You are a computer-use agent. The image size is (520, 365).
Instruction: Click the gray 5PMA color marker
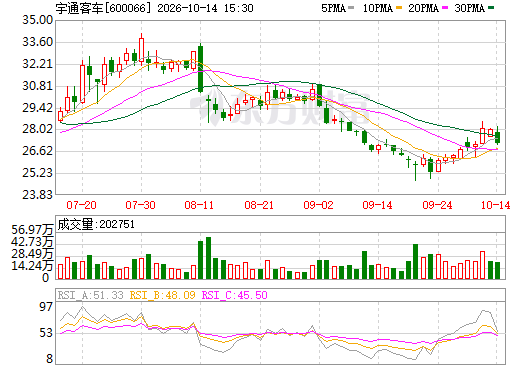(351, 8)
